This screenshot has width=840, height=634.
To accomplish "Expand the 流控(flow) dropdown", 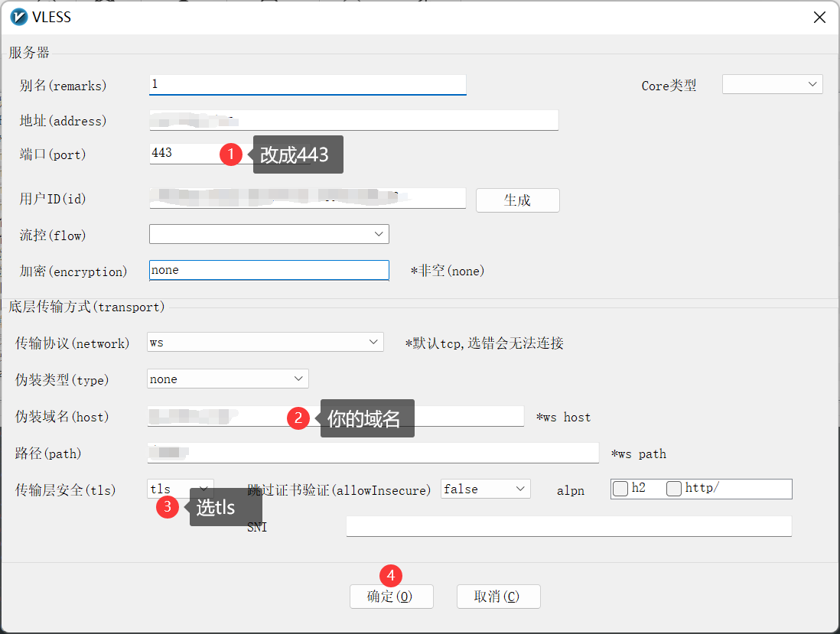I will click(269, 234).
